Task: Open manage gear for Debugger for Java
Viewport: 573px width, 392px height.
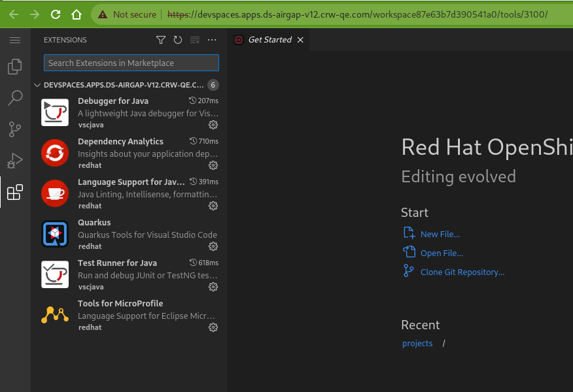Action: tap(213, 125)
